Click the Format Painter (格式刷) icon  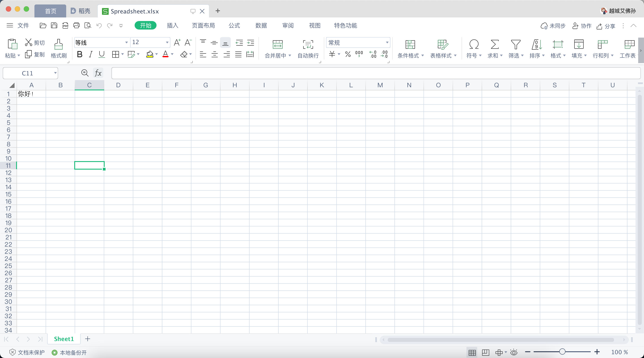[x=59, y=44]
